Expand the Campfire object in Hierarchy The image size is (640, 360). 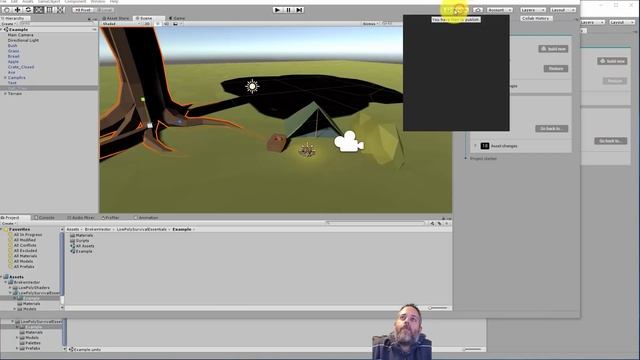click(5, 77)
